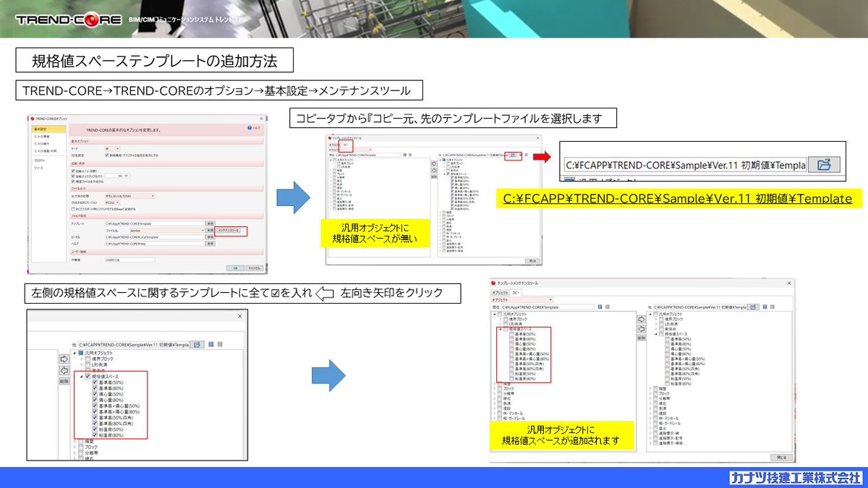The width and height of the screenshot is (868, 488).
Task: Switch to オブジェクト tab in the result maintenance window
Action: (x=500, y=293)
